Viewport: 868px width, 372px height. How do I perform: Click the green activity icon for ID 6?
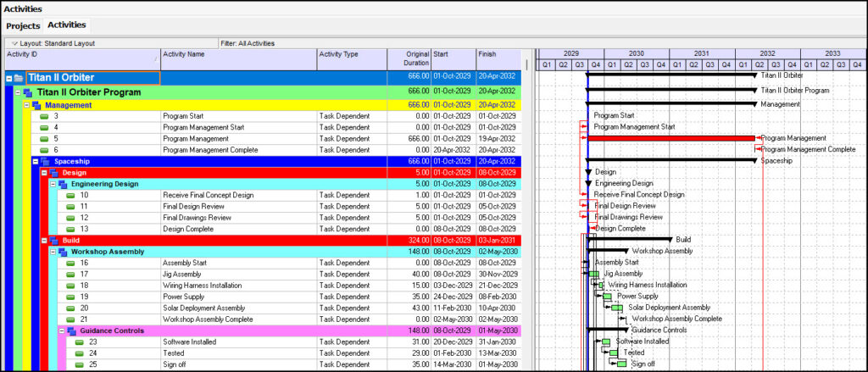coord(45,150)
